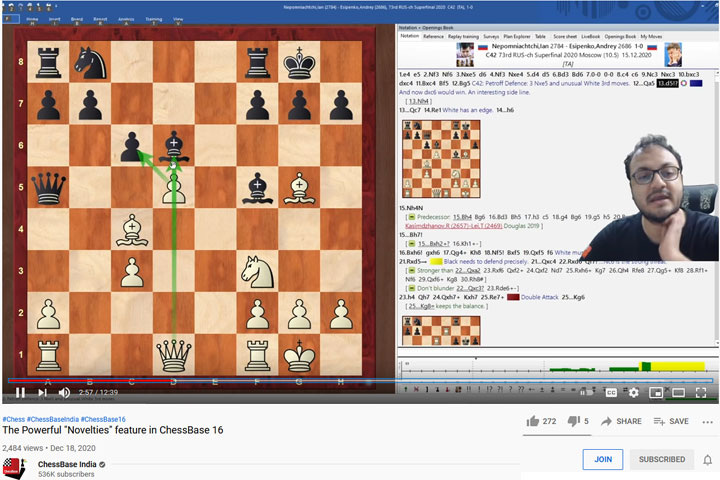720x480 pixels.
Task: Select move 15.Nh4N in notation
Action: click(x=411, y=208)
